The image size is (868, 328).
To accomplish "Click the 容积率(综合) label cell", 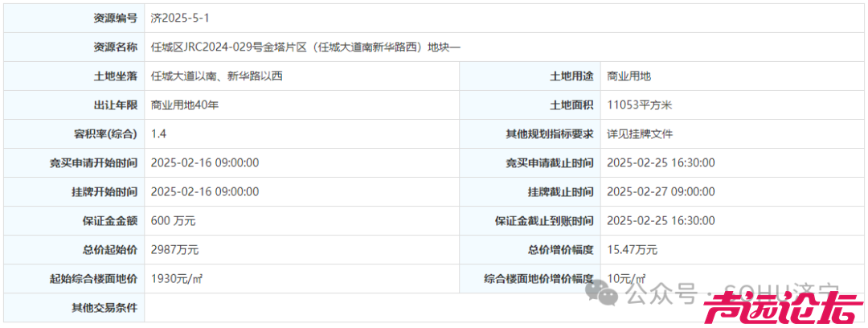I will (x=75, y=134).
